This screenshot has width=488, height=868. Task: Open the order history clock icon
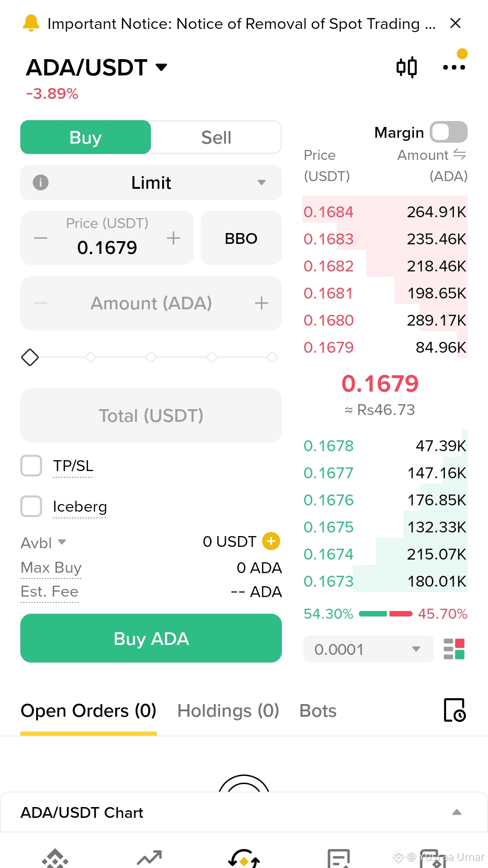point(455,710)
